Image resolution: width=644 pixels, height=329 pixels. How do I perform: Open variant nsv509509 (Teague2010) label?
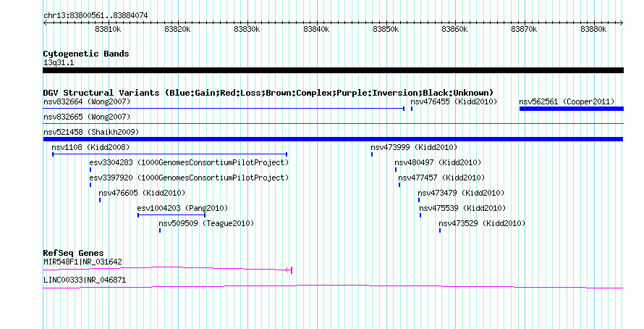(x=206, y=223)
